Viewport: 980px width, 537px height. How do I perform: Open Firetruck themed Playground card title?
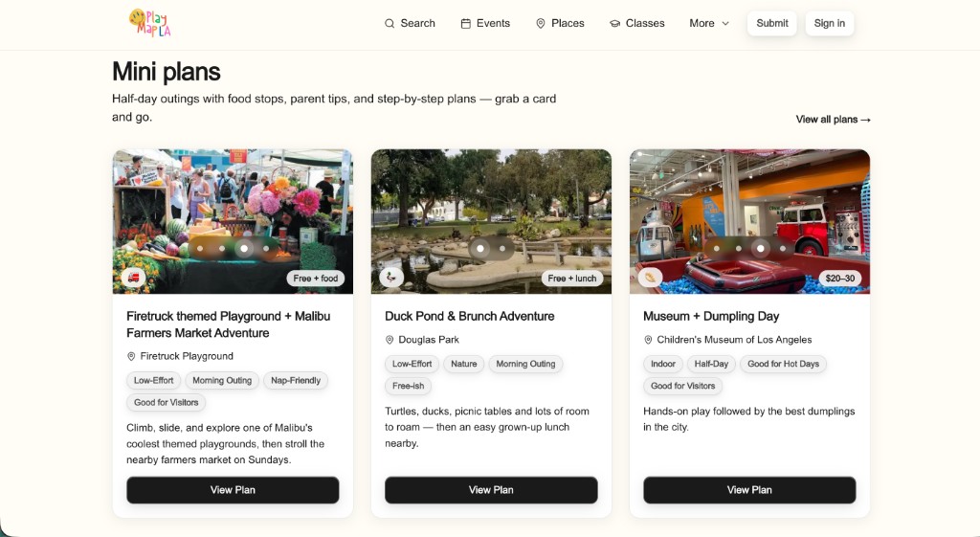coord(228,324)
